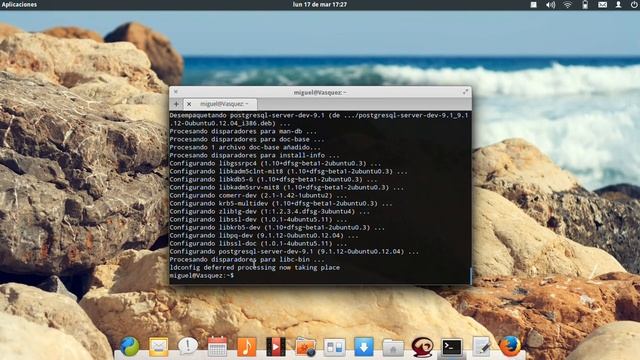Open the messages envelope indicator
This screenshot has height=360, width=640.
tap(602, 5)
